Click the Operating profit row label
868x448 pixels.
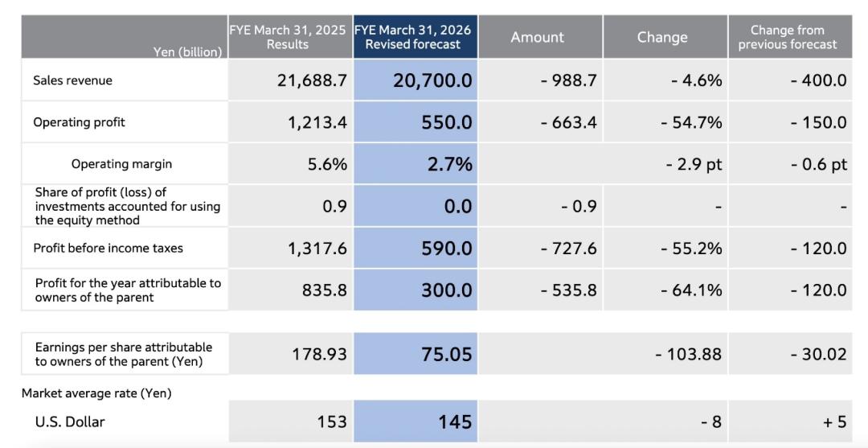click(x=79, y=122)
